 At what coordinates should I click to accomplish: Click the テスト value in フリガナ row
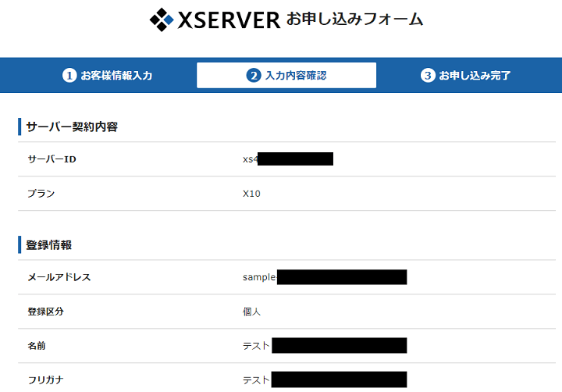(x=256, y=380)
